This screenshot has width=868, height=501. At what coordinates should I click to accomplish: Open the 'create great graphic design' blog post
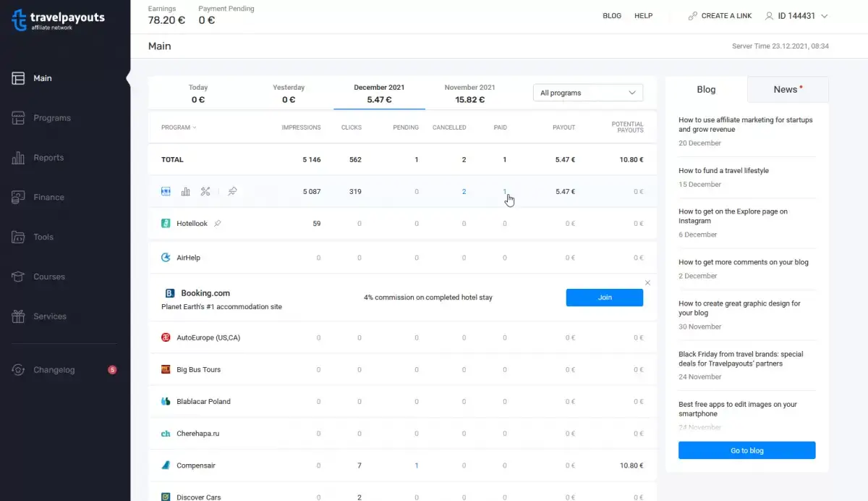[x=739, y=308]
